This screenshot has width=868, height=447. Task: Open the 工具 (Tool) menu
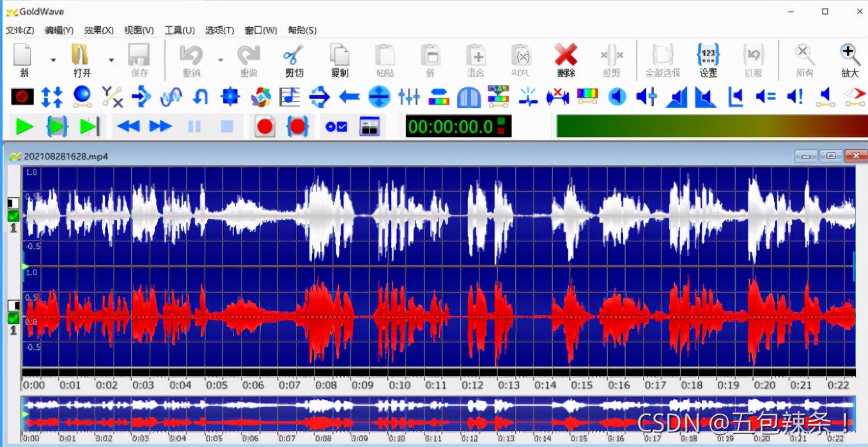pos(180,30)
